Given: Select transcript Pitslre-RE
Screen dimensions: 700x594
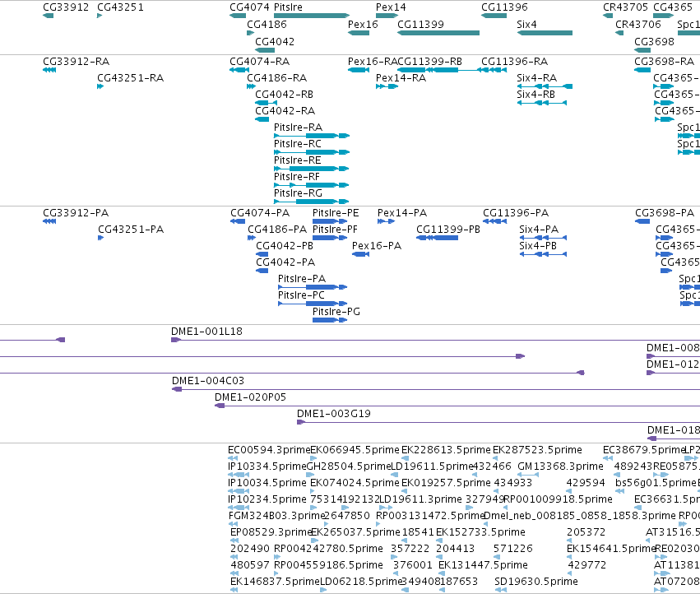Looking at the screenshot, I should coord(312,169).
